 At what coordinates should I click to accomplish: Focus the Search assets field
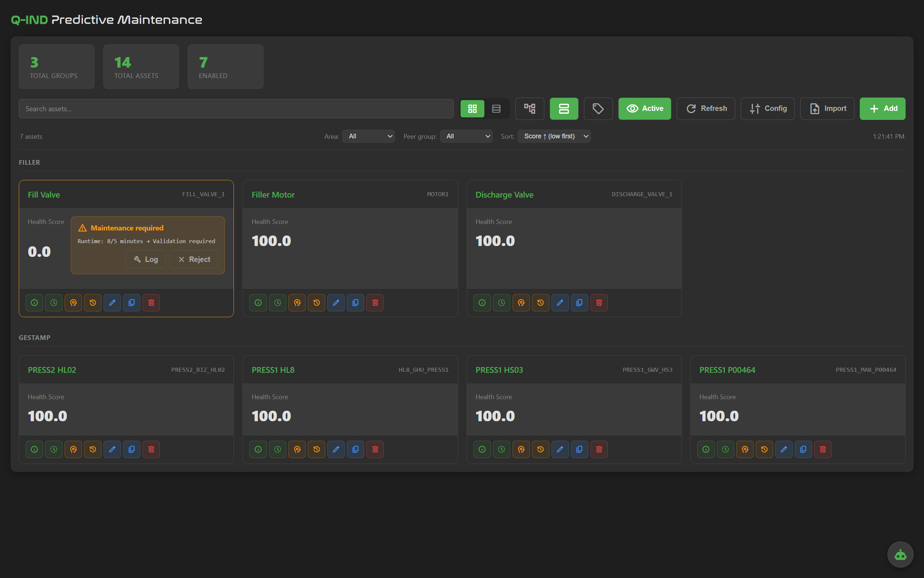(x=236, y=109)
